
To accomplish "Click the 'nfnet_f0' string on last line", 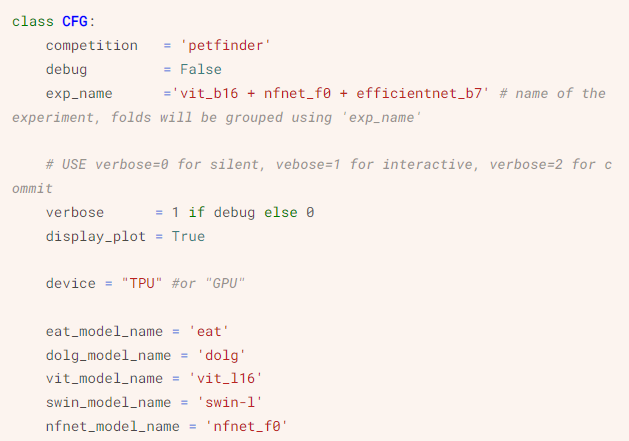I will click(247, 427).
